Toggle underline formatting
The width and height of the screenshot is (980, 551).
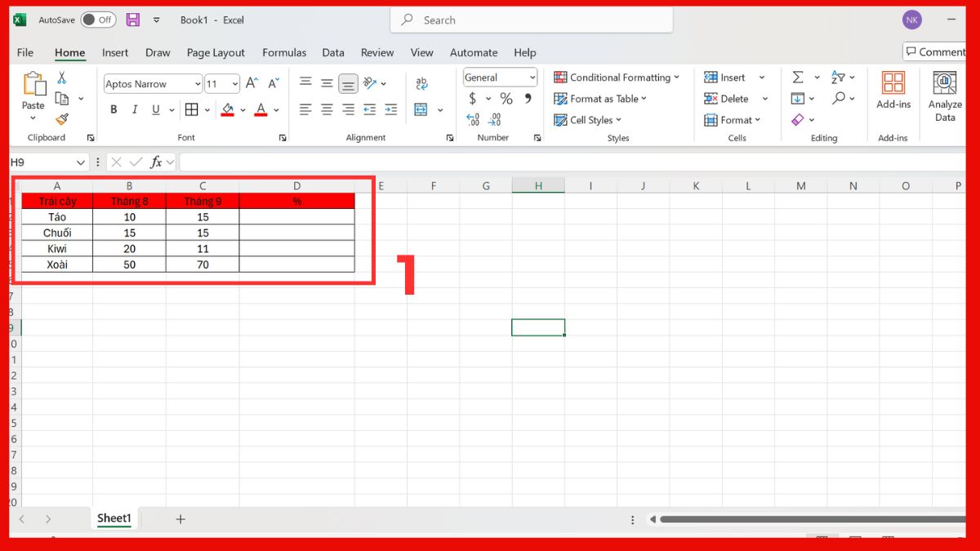155,109
